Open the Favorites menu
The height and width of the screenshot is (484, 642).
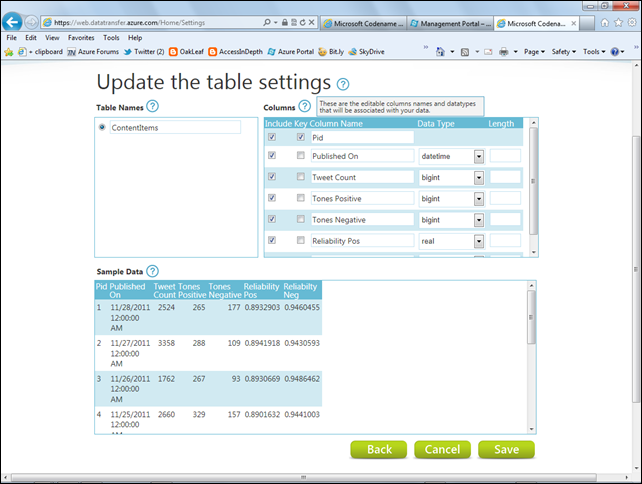click(x=81, y=38)
